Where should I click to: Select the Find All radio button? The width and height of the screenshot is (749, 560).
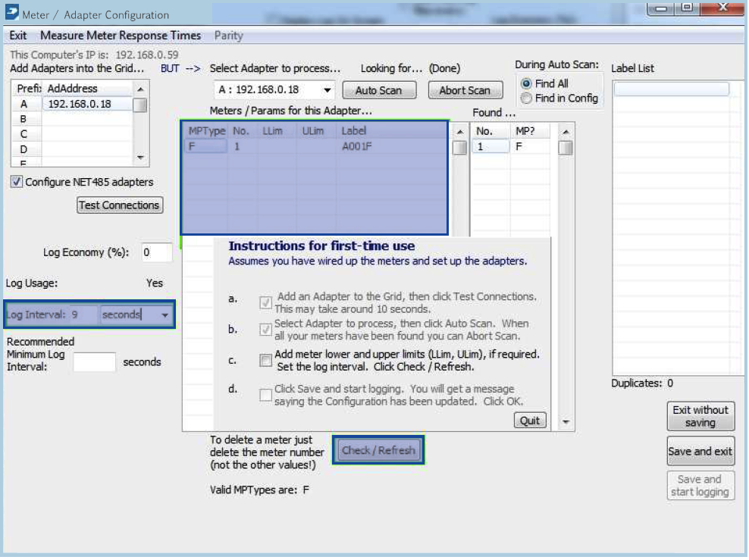click(x=526, y=84)
